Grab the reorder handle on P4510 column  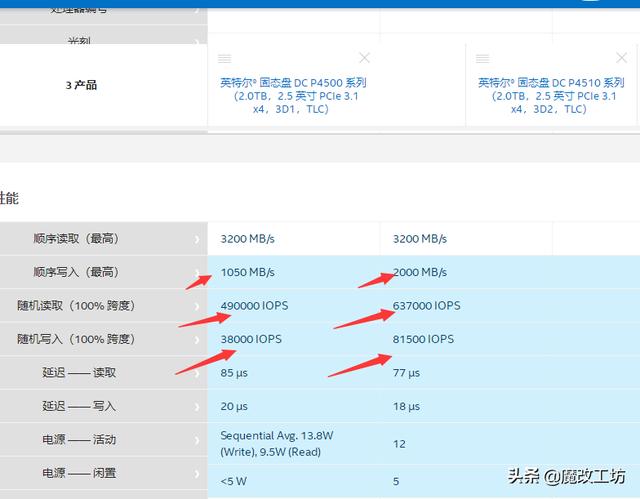click(x=482, y=58)
